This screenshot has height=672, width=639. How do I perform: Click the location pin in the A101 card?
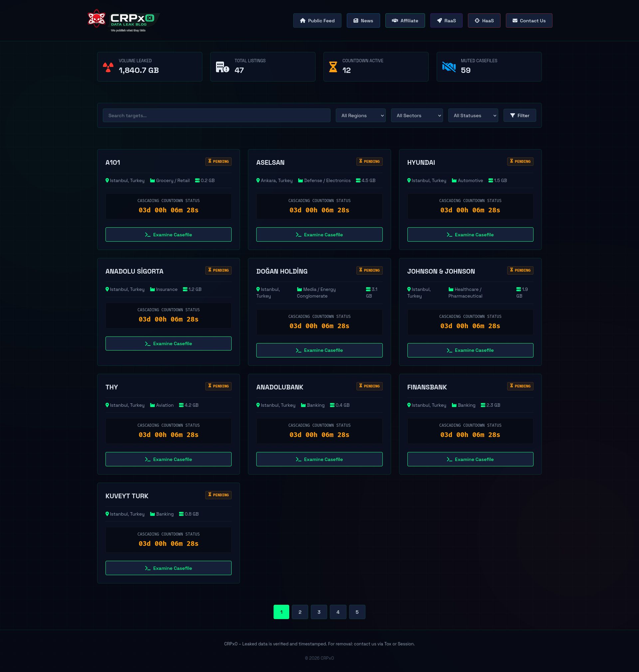107,180
